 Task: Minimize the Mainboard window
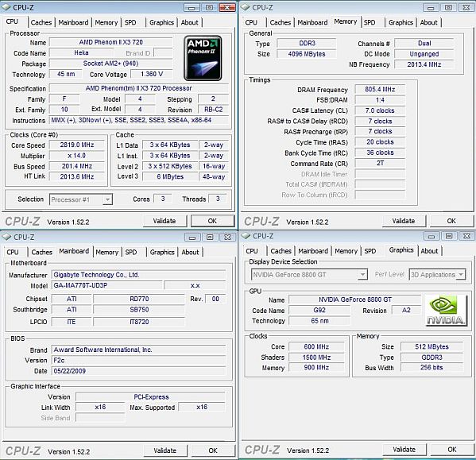pos(192,238)
